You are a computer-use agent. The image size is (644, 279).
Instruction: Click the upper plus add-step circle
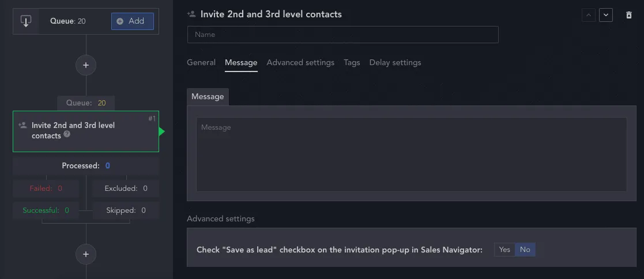point(86,65)
